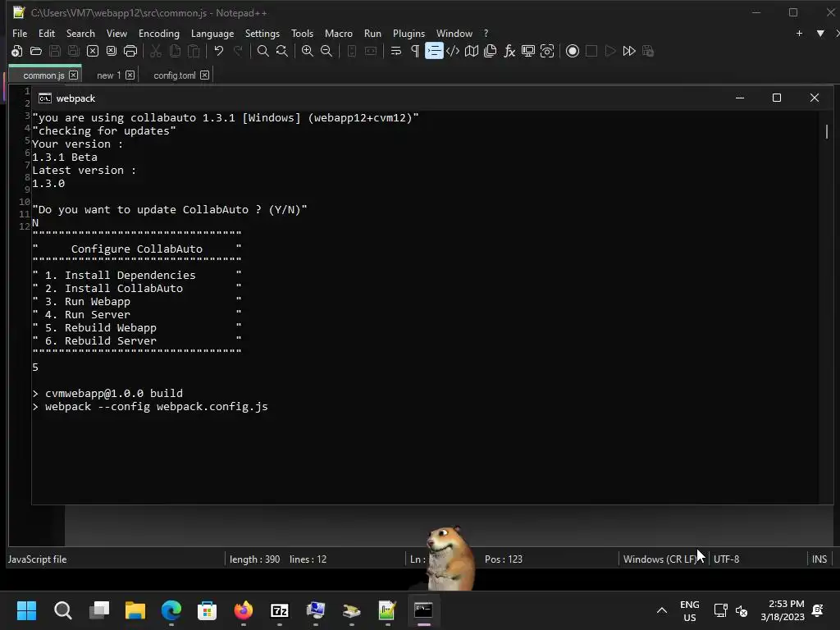The height and width of the screenshot is (630, 840).
Task: Open Firefox from taskbar
Action: coord(244,610)
